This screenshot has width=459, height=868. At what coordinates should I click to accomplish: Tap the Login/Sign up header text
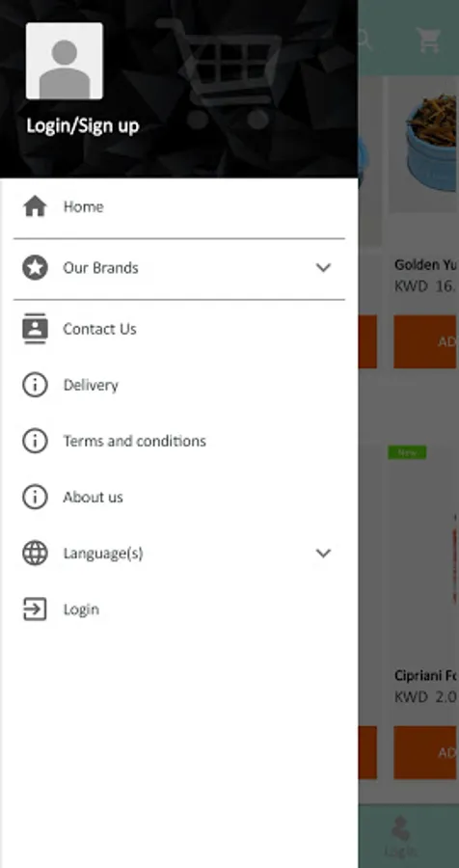point(83,125)
